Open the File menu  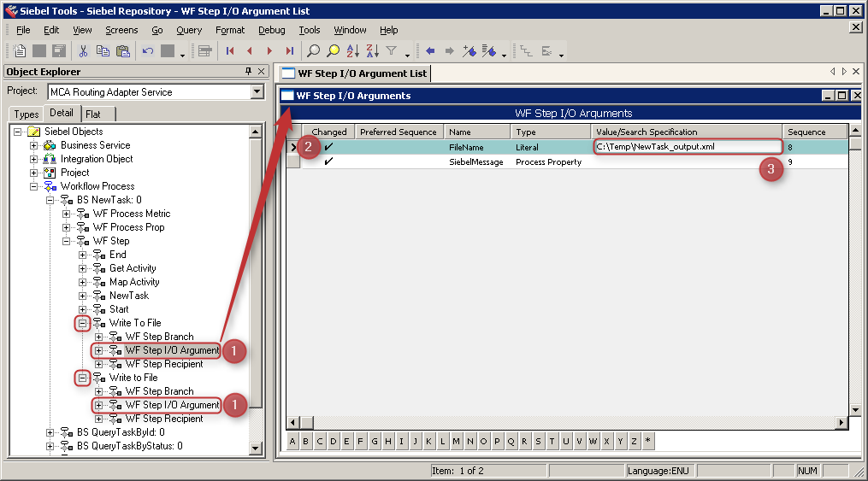point(23,30)
